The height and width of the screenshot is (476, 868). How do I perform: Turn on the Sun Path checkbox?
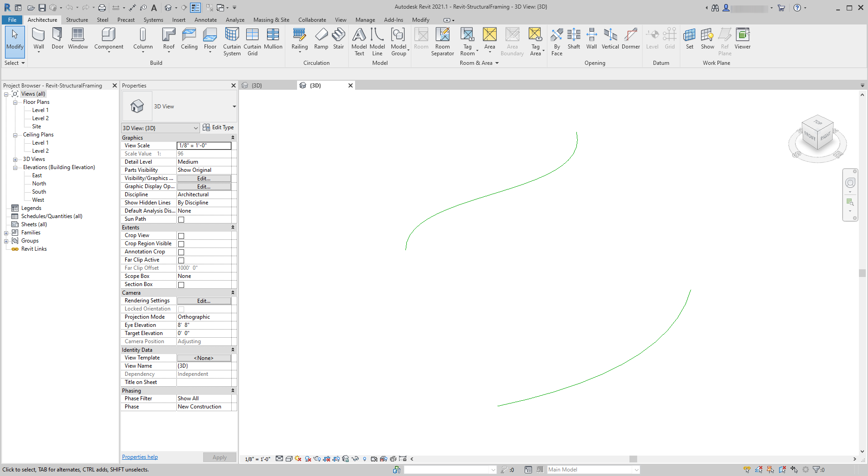181,219
